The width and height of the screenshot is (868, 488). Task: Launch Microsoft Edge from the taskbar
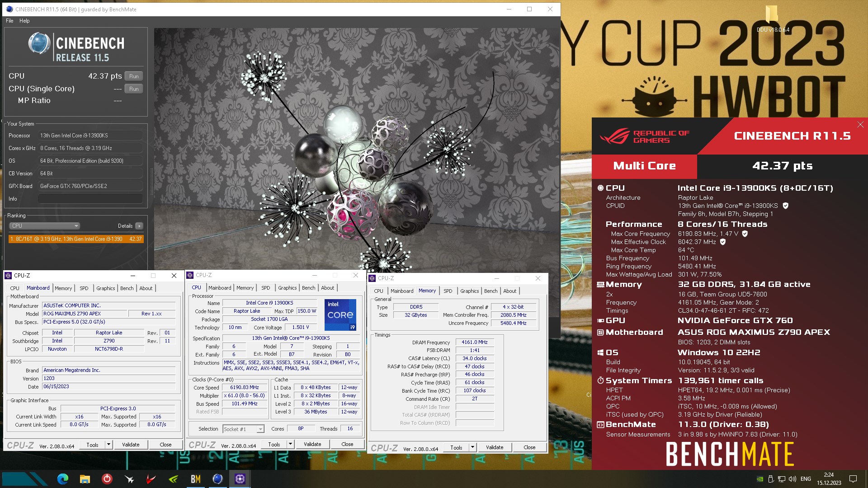click(63, 479)
